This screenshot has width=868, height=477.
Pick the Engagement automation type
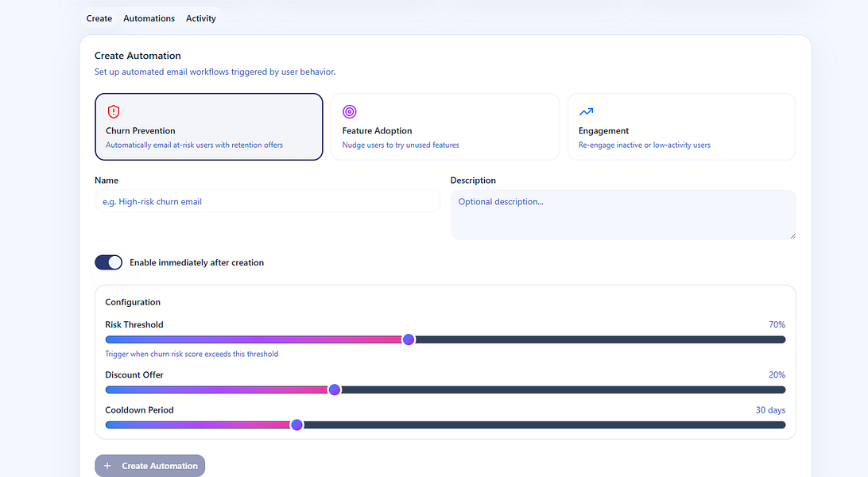point(681,126)
